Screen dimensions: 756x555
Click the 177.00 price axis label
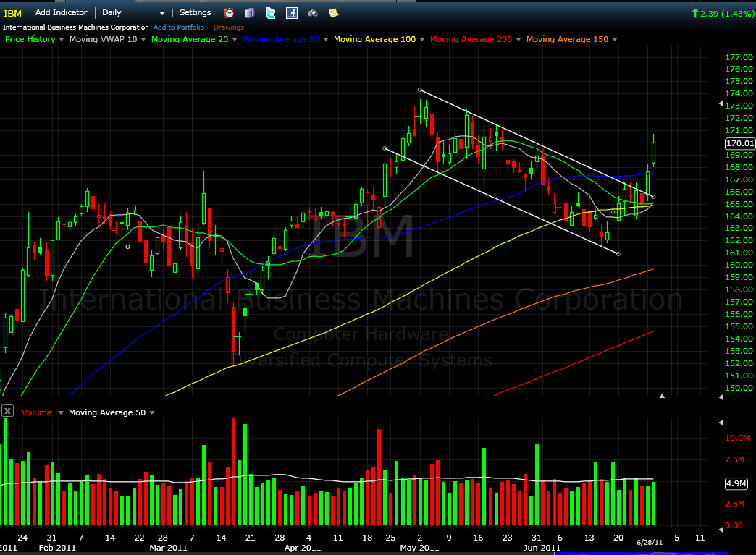739,57
